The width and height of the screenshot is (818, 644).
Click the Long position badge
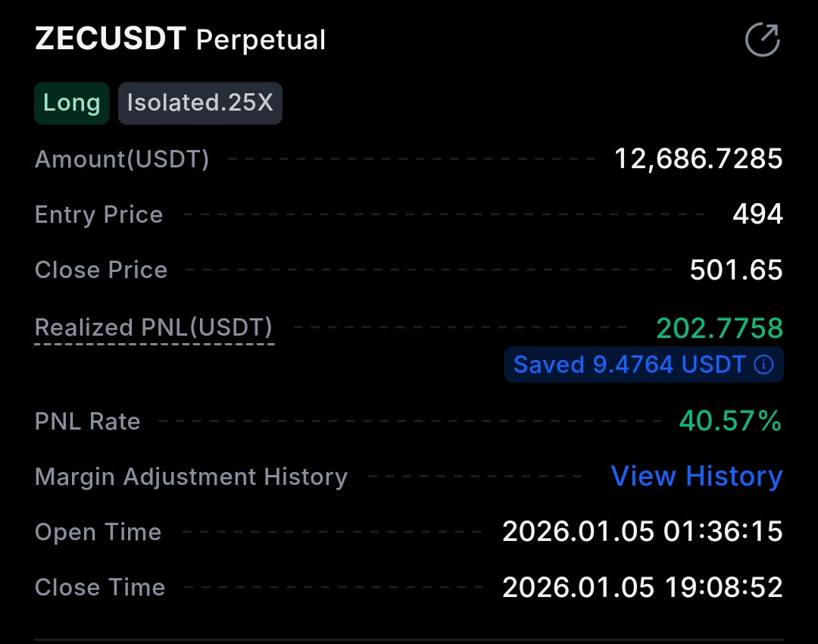click(71, 103)
